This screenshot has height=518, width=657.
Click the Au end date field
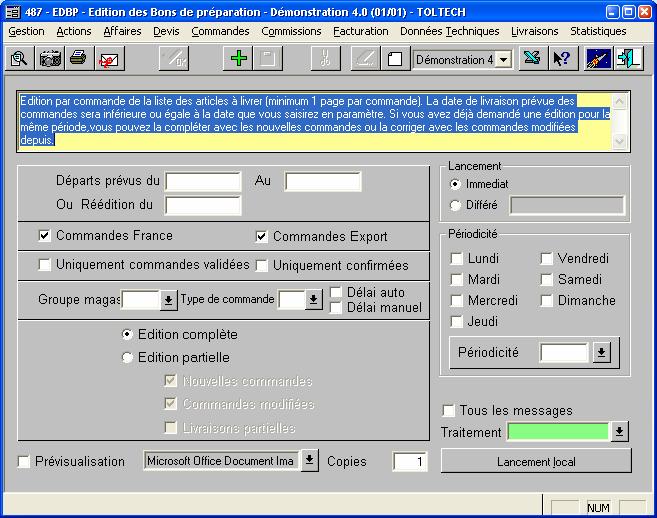pyautogui.click(x=323, y=181)
